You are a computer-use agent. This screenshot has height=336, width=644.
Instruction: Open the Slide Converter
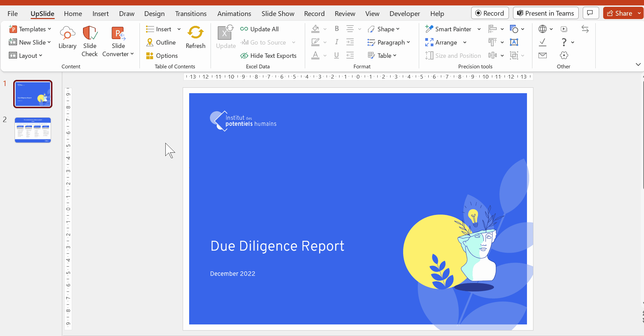[x=117, y=40]
